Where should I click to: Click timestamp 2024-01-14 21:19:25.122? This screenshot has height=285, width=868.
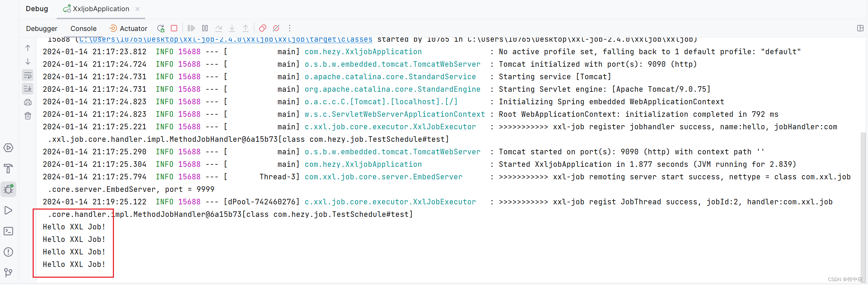click(x=94, y=202)
